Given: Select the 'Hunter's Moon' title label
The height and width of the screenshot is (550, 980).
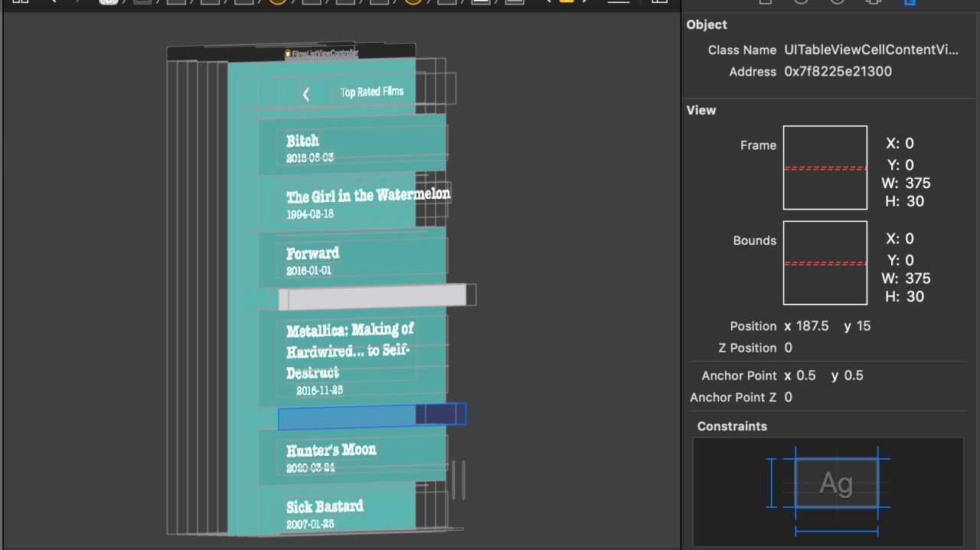Looking at the screenshot, I should [332, 450].
